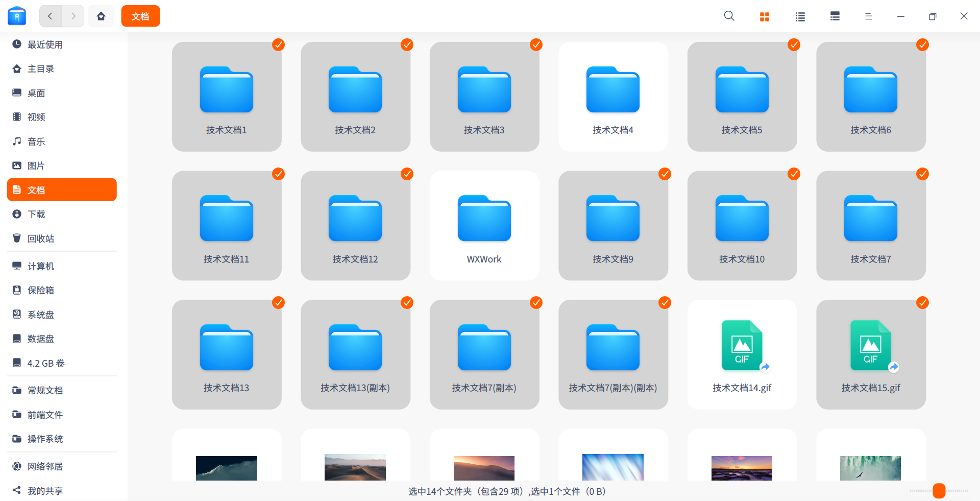Open 图片 in sidebar
This screenshot has height=501, width=980.
(x=62, y=165)
